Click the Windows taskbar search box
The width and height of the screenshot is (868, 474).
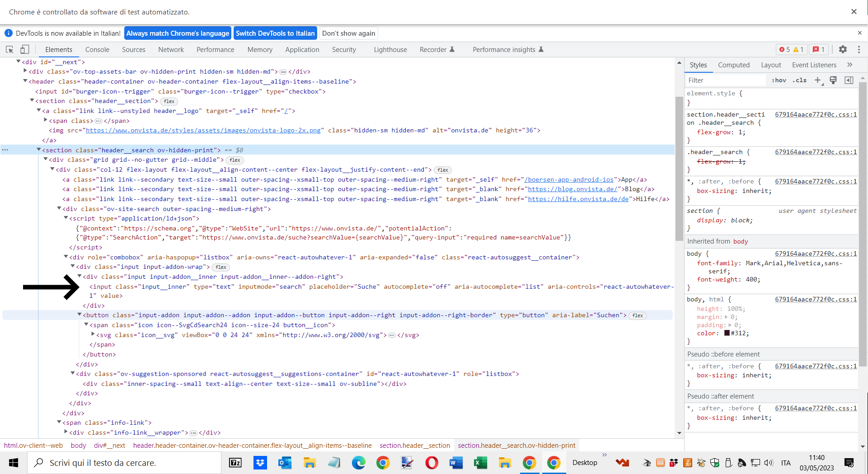coord(124,463)
